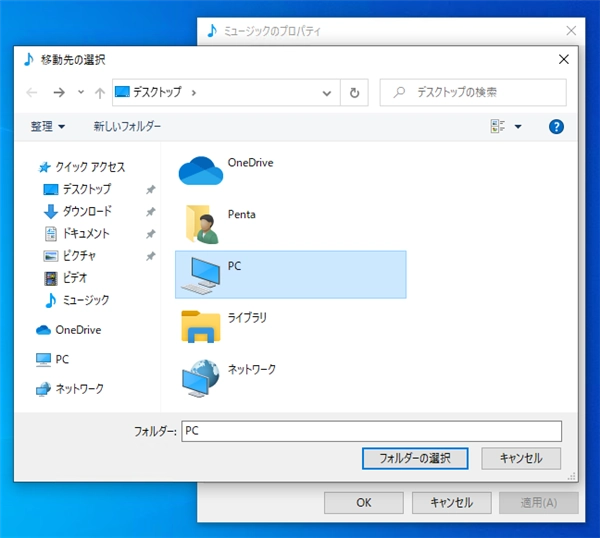The width and height of the screenshot is (600, 538).
Task: Close the ミュージックのプロパティ window
Action: click(x=571, y=31)
